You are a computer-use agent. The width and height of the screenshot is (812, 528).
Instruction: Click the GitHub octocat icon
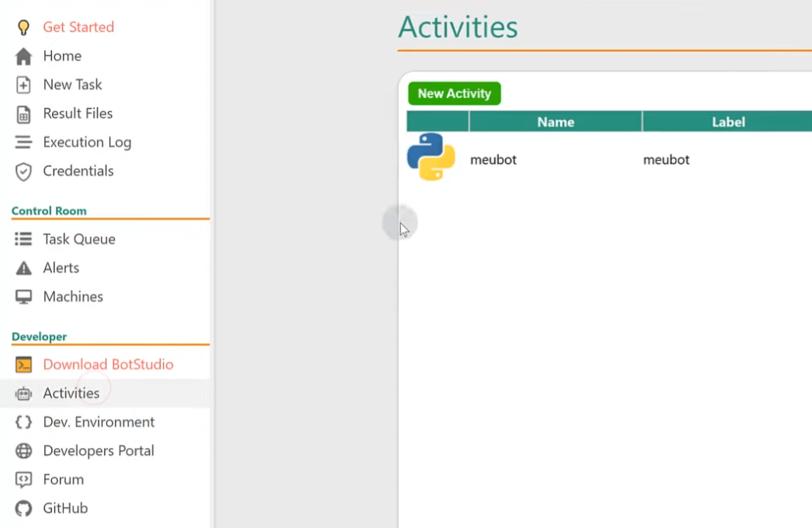click(23, 509)
